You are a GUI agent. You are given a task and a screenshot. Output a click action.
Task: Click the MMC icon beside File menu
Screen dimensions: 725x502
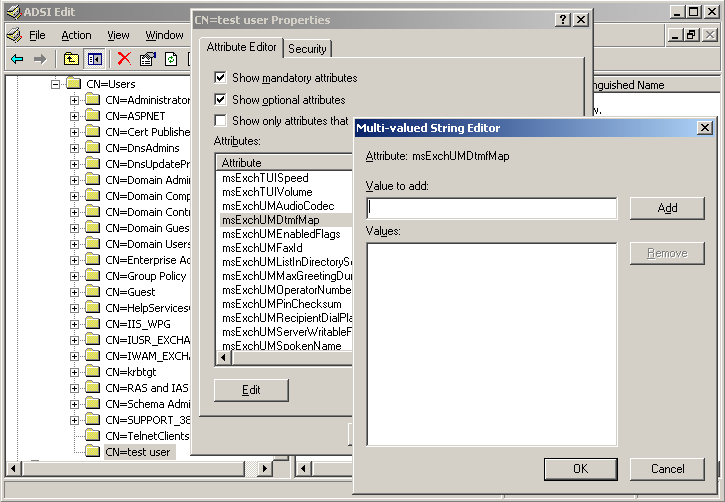pyautogui.click(x=14, y=35)
